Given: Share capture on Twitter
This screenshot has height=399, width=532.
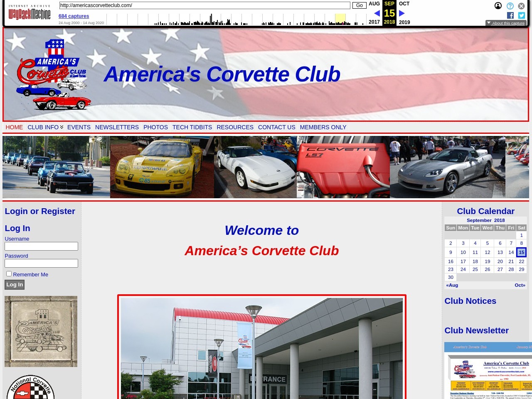Looking at the screenshot, I should coord(522,15).
